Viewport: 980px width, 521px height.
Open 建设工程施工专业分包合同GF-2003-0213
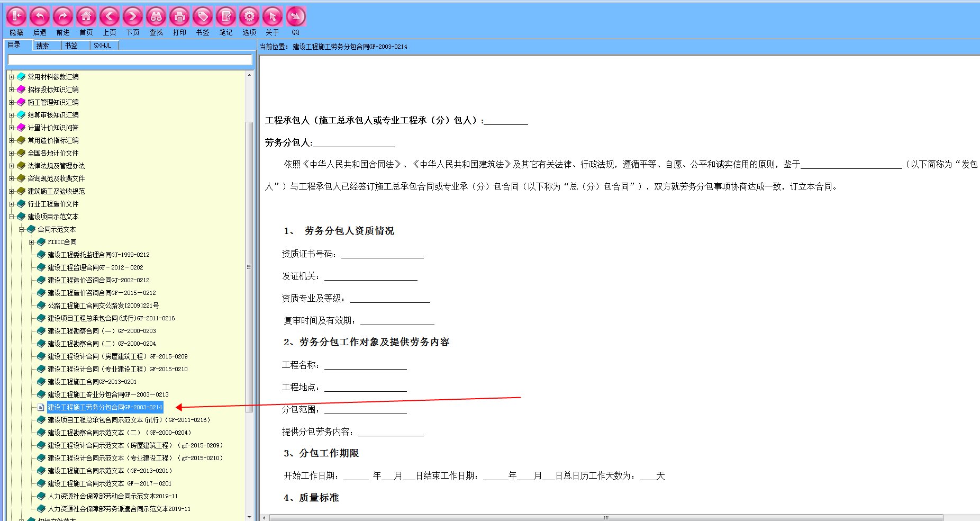(108, 394)
